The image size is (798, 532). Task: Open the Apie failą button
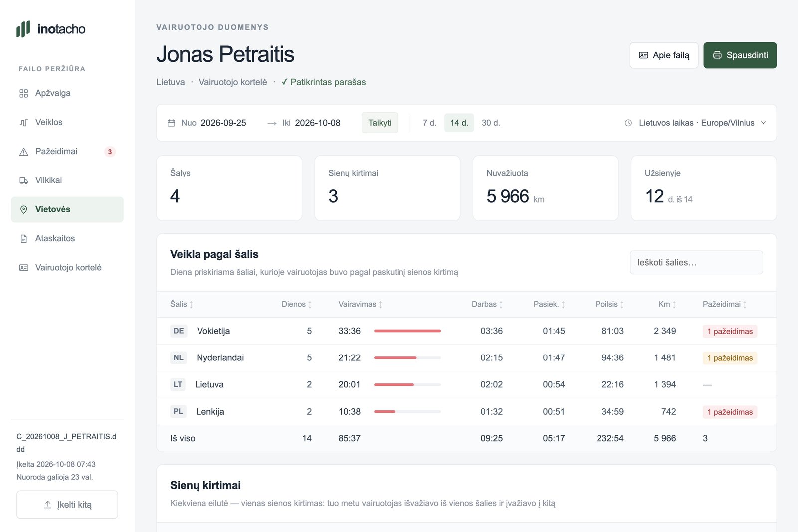pos(664,55)
